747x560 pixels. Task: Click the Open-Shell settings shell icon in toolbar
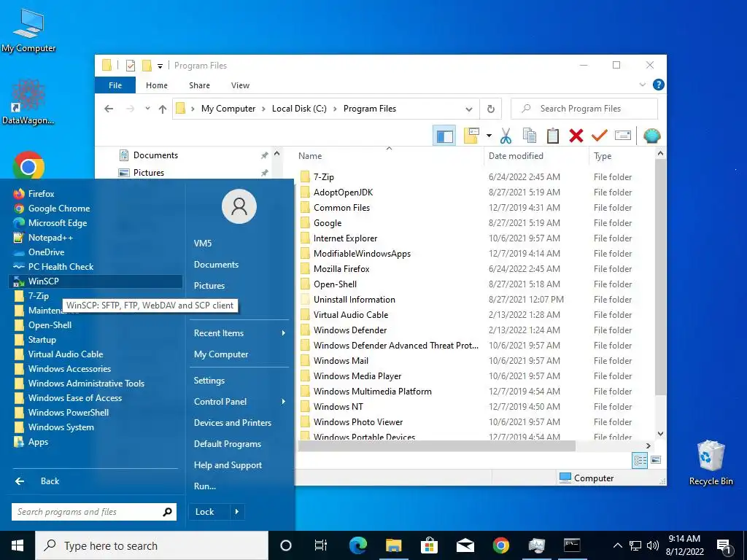click(x=651, y=136)
